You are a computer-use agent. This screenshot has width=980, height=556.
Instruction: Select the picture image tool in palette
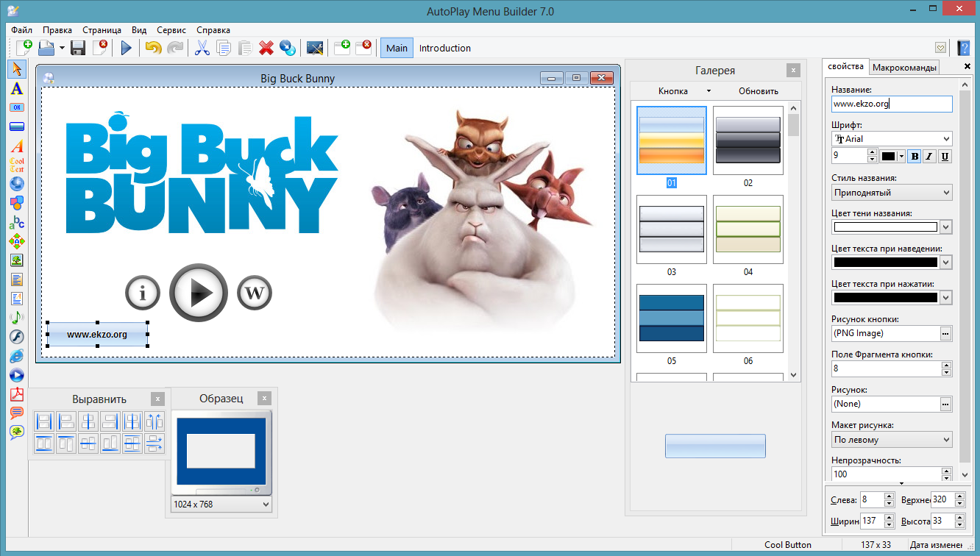[16, 260]
